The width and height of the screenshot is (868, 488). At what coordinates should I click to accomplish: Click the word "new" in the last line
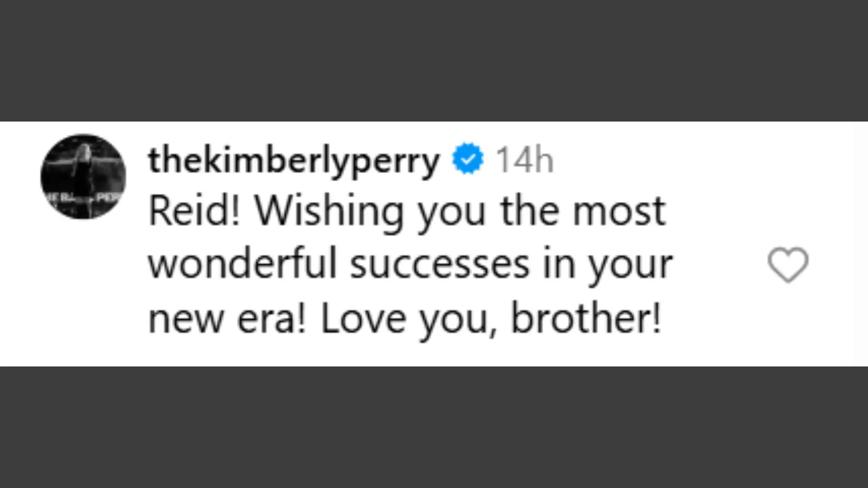pyautogui.click(x=186, y=319)
